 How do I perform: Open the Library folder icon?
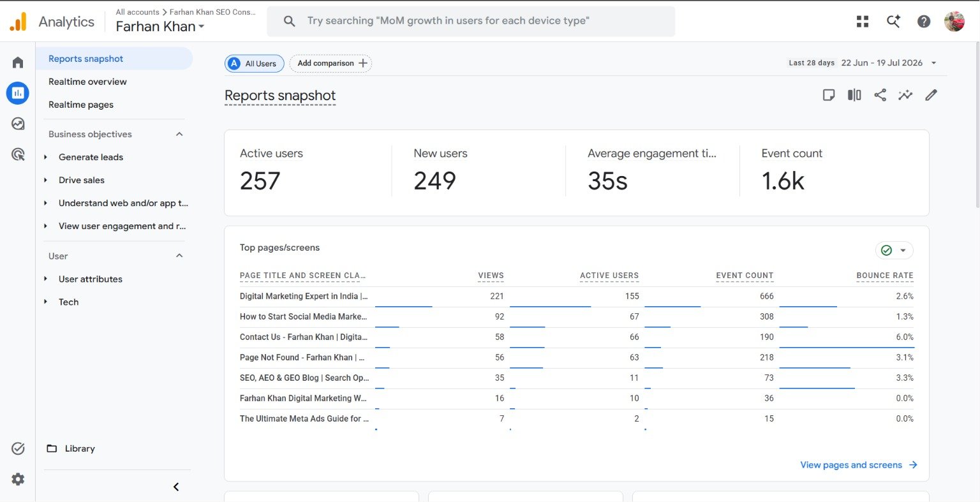52,448
